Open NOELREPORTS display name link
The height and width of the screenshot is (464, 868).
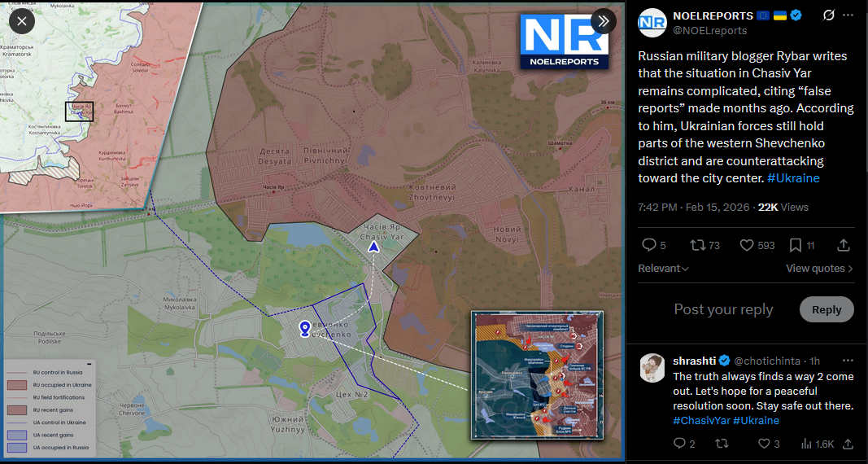[x=713, y=16]
